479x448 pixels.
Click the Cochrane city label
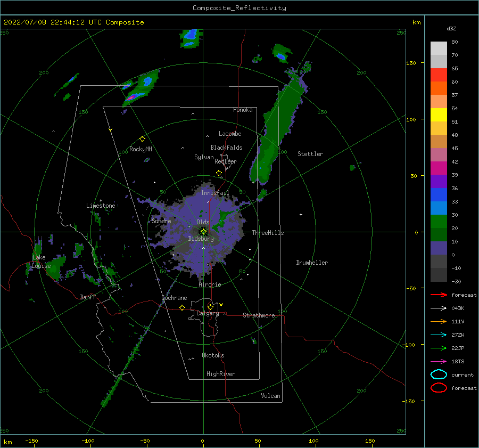(x=174, y=298)
